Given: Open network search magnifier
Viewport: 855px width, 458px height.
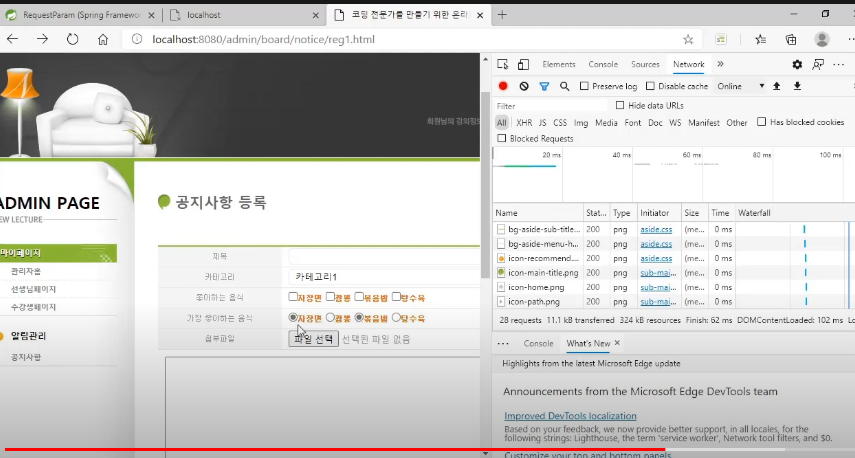Looking at the screenshot, I should [564, 86].
